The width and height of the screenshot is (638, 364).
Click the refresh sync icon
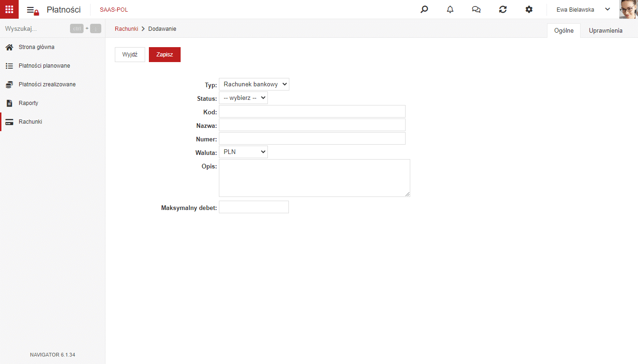[503, 9]
